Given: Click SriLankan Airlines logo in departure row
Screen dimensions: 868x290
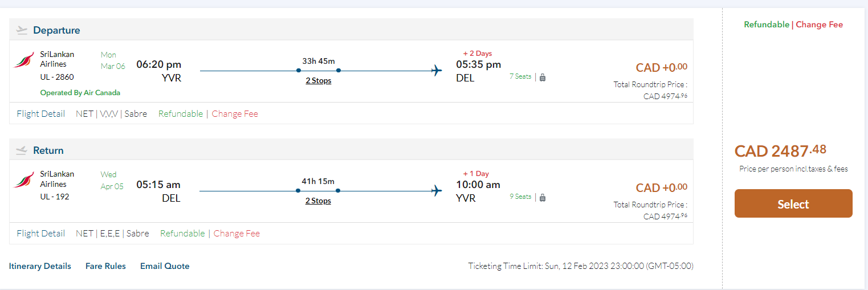Looking at the screenshot, I should click(x=24, y=60).
